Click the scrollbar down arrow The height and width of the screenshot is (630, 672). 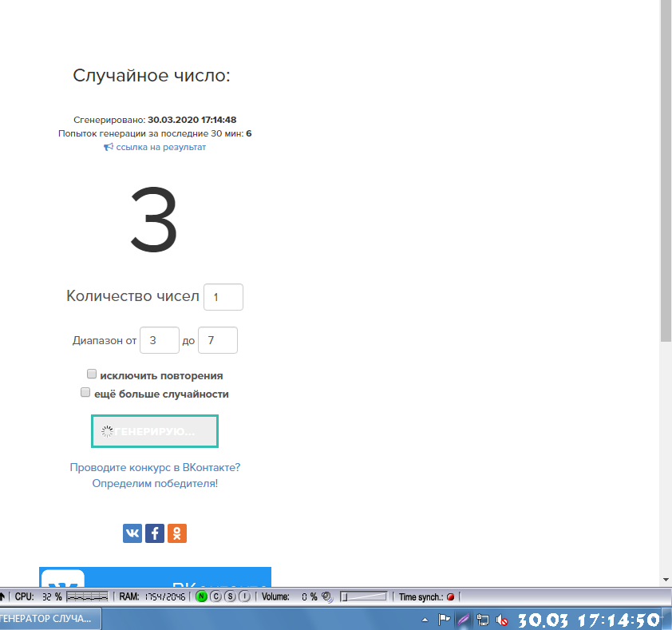point(666,580)
